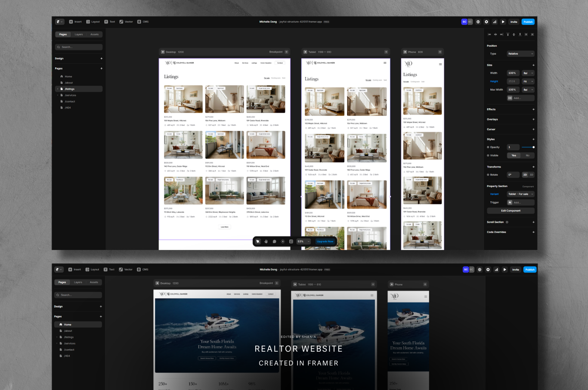Align horizontal center icon in top window panel

(x=495, y=34)
